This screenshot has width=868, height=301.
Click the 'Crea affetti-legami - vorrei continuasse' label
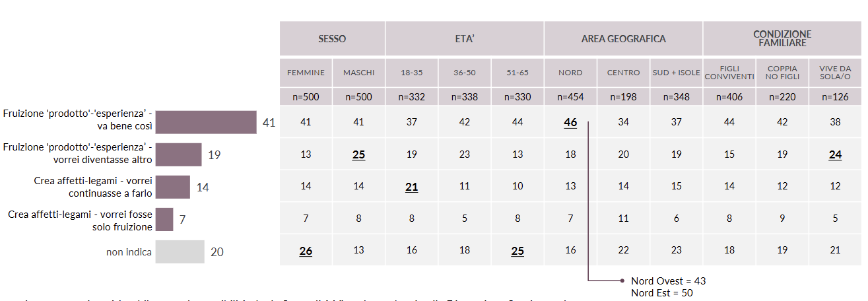coord(93,187)
